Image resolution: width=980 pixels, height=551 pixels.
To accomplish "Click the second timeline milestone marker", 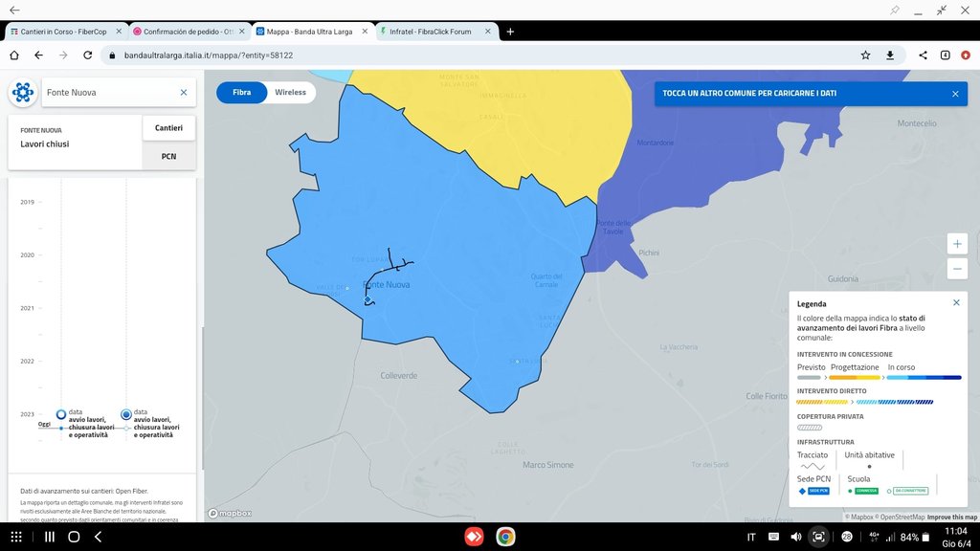I will [x=126, y=414].
